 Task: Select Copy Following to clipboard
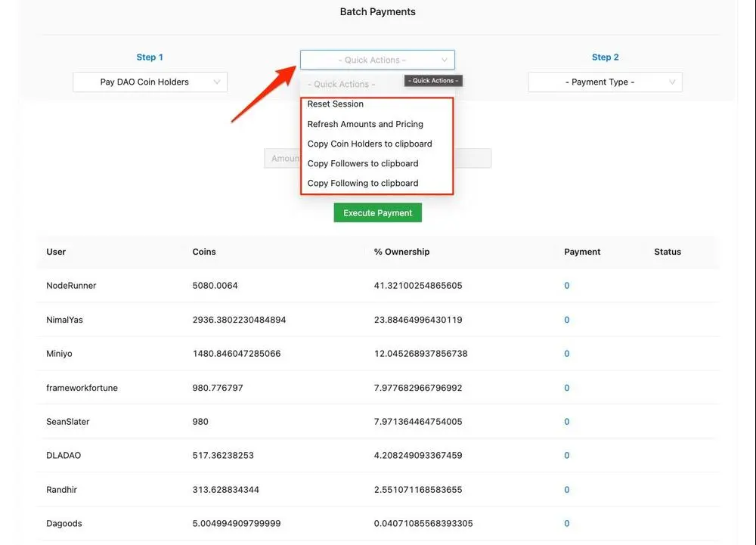(363, 183)
